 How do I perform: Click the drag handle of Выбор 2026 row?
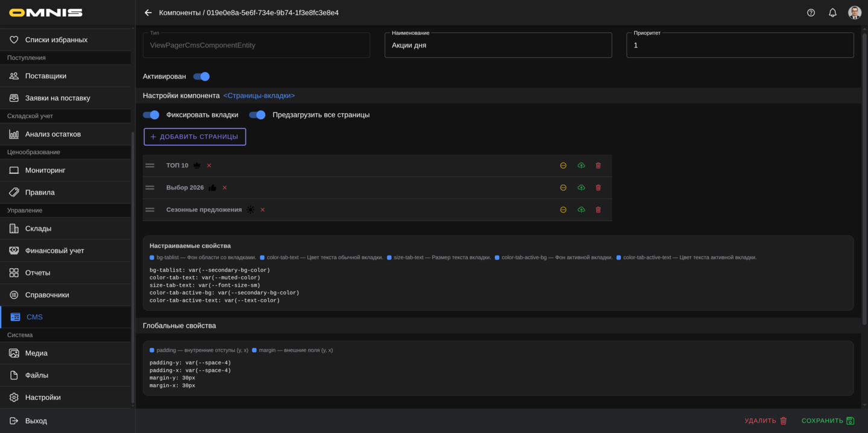pos(150,188)
